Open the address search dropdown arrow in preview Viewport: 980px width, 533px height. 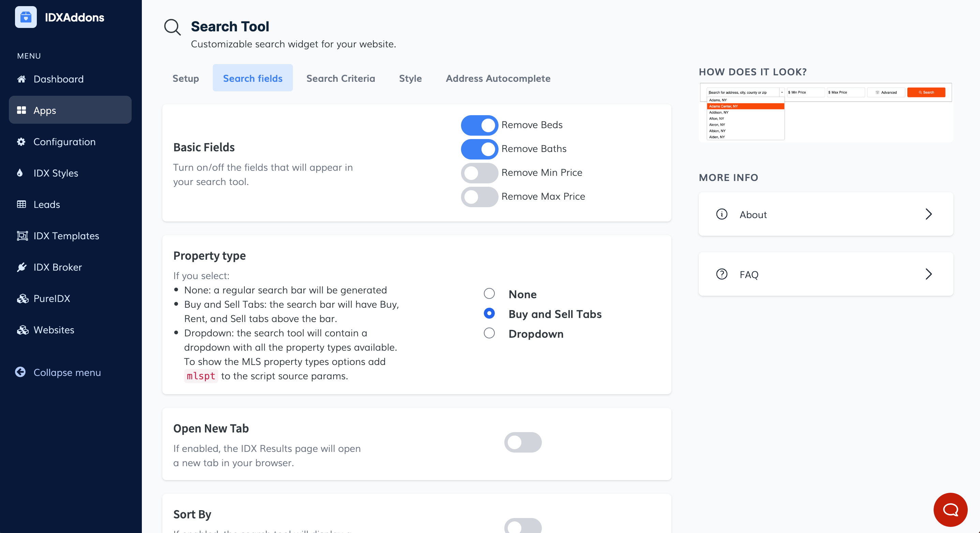click(x=782, y=92)
